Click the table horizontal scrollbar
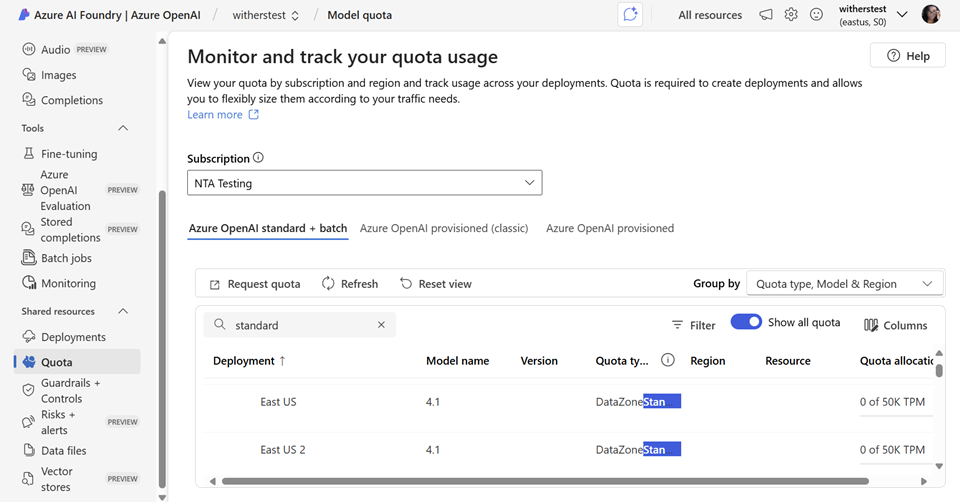The image size is (960, 502). coord(545,481)
